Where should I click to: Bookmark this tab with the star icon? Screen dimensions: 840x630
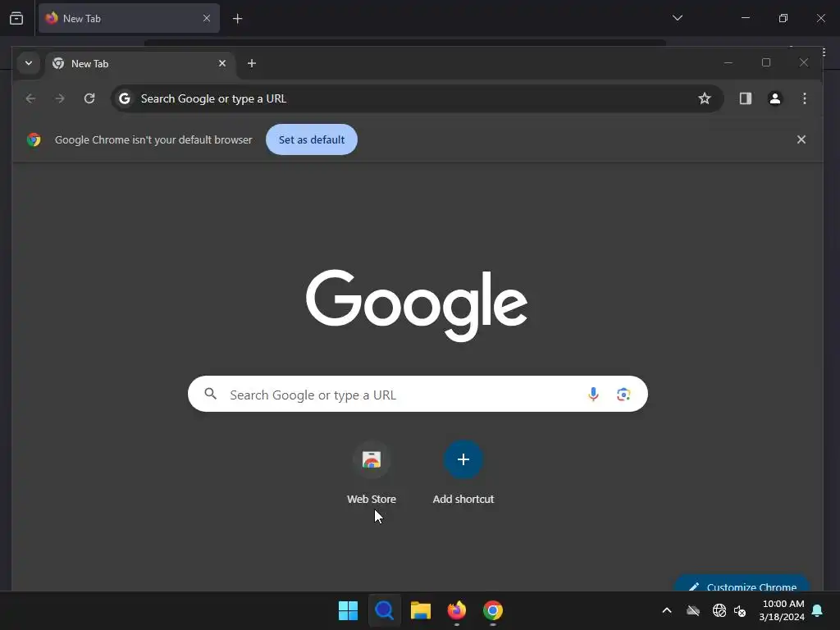(705, 98)
